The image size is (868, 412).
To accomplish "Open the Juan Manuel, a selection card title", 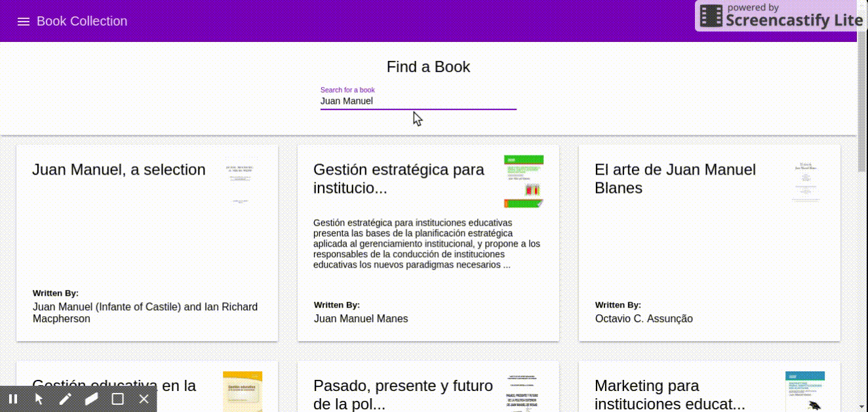I will (x=119, y=170).
